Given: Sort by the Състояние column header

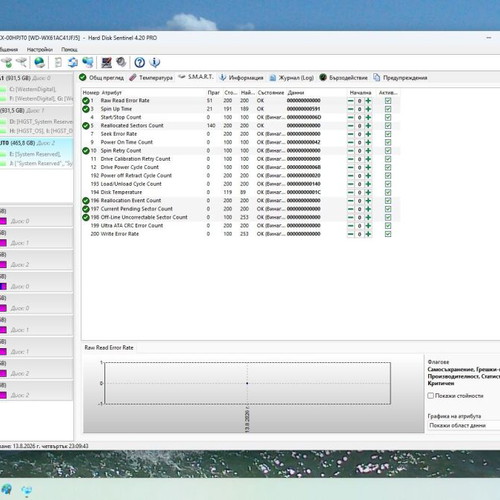Looking at the screenshot, I should (271, 92).
